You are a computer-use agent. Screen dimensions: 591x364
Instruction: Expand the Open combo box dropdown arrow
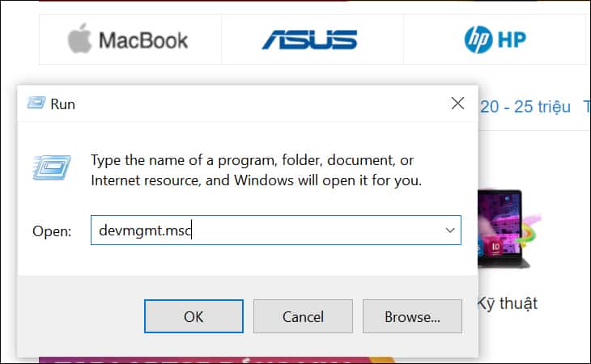point(450,230)
